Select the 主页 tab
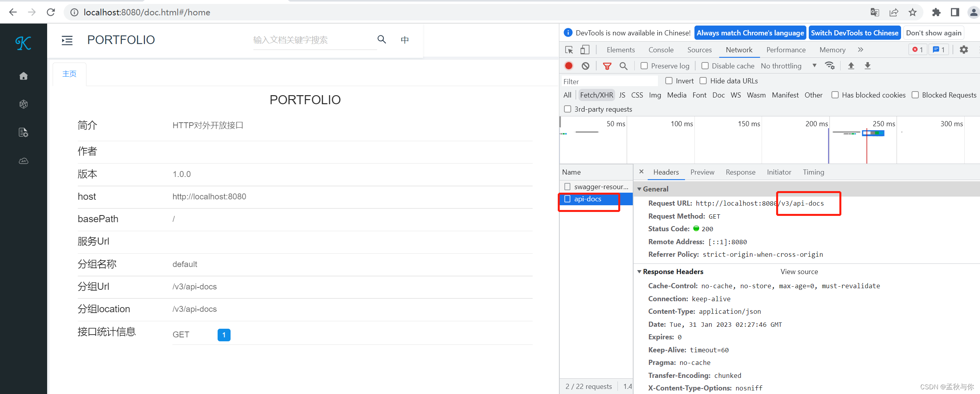 (x=70, y=74)
